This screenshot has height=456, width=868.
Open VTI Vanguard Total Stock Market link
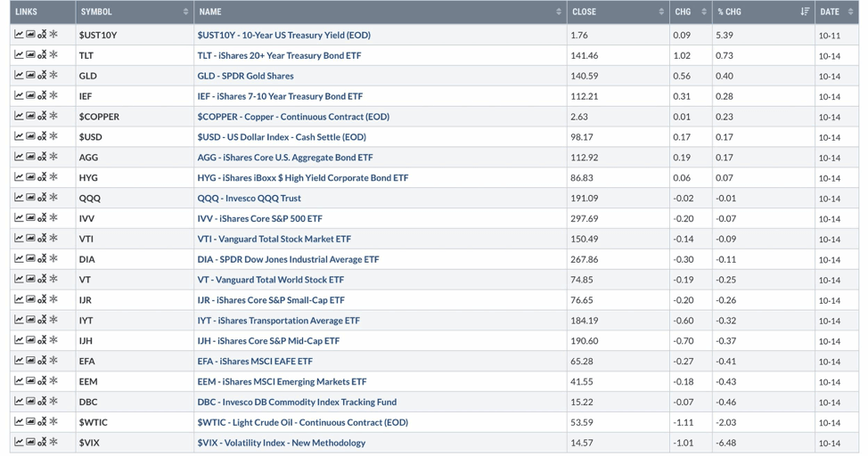coord(274,239)
